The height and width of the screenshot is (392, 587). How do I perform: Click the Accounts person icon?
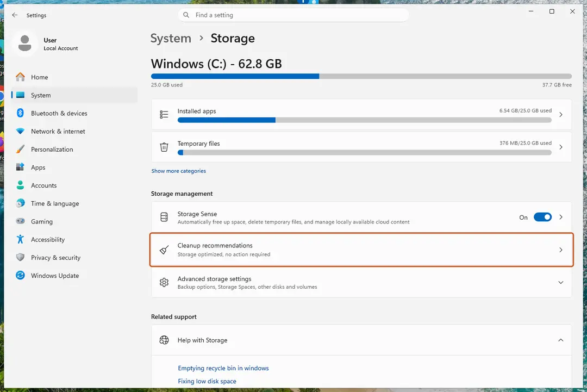pos(20,185)
